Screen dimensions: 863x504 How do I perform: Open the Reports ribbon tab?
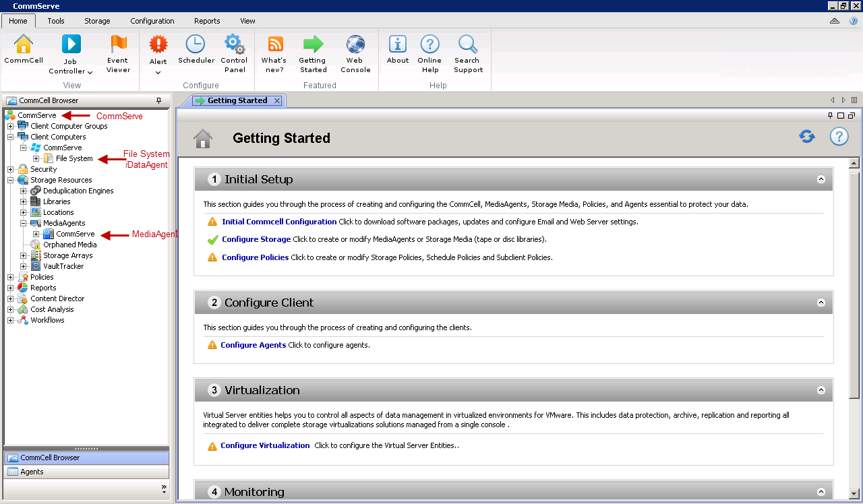pos(207,21)
